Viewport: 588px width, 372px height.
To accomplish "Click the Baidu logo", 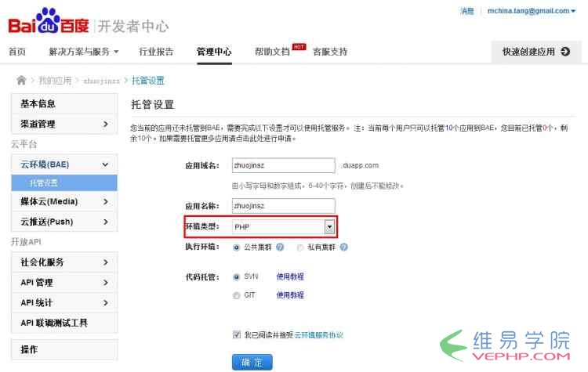I will [x=49, y=21].
